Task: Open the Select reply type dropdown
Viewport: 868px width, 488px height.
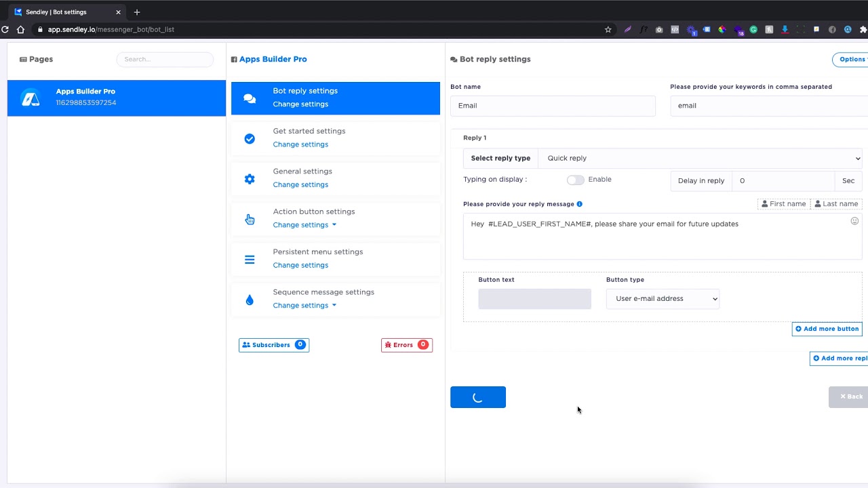Action: pyautogui.click(x=700, y=159)
